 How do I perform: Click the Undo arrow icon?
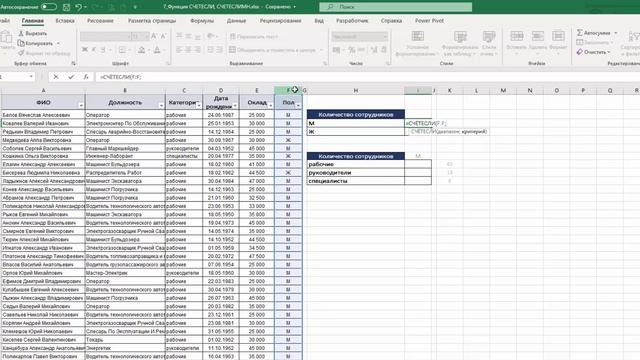(x=78, y=7)
